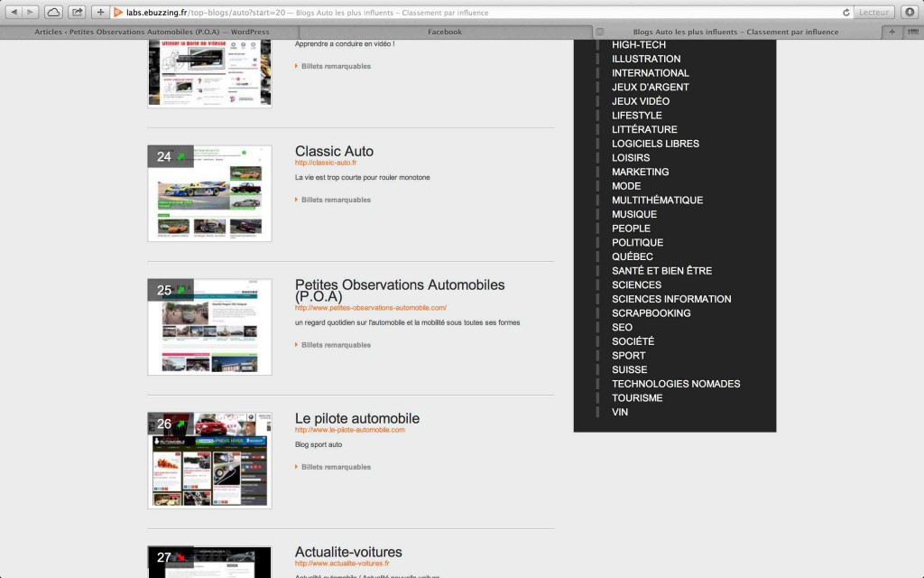The height and width of the screenshot is (578, 924).
Task: Reload the page with the refresh icon
Action: [x=845, y=13]
